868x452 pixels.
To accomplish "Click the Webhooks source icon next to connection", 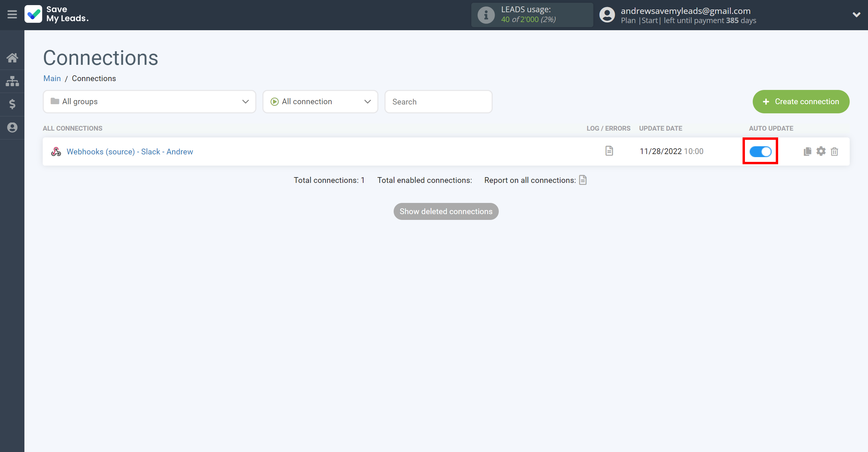I will tap(56, 151).
